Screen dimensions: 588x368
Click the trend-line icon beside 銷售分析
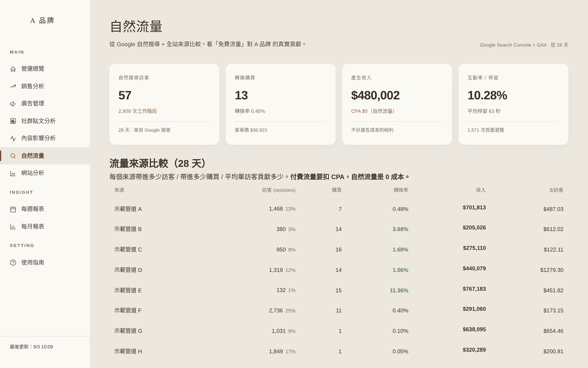13,86
